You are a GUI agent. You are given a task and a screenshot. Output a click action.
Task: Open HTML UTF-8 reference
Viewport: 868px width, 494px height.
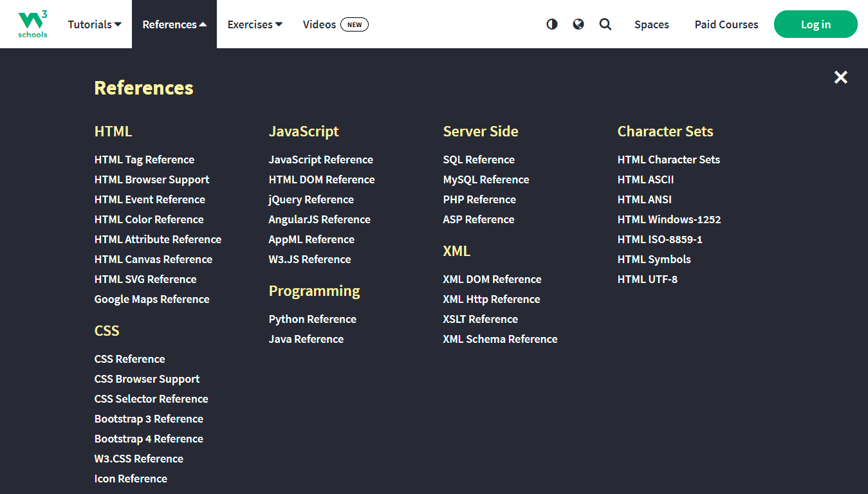click(647, 279)
